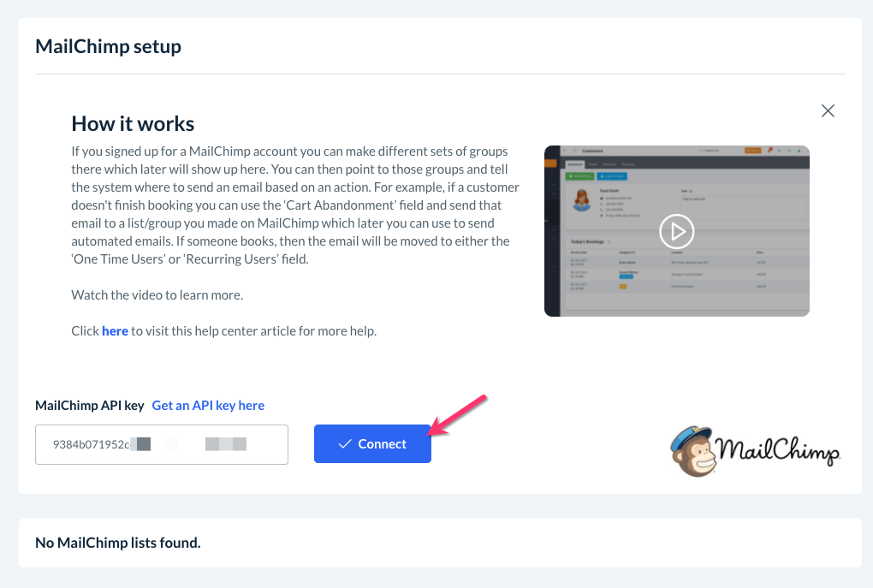This screenshot has width=873, height=588.
Task: Play the MailChimp tutorial video
Action: (x=676, y=231)
